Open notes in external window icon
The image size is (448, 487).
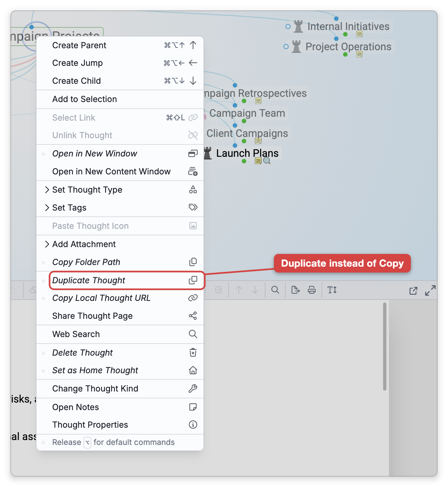[413, 290]
